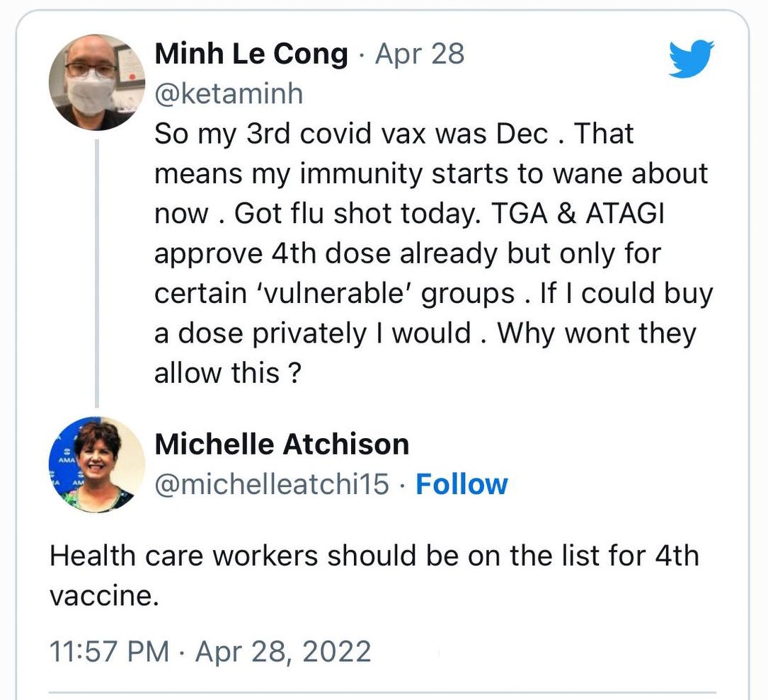Click the words 'TGA & ATAGI' in the tweet

coord(578,213)
